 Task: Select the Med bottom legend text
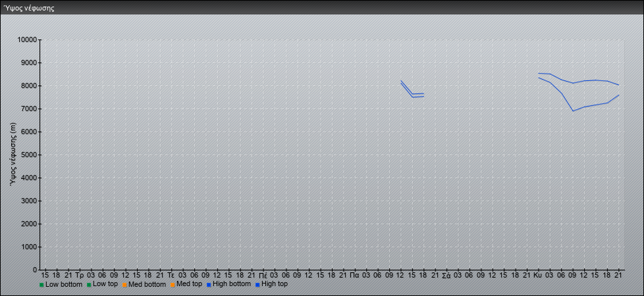147,284
